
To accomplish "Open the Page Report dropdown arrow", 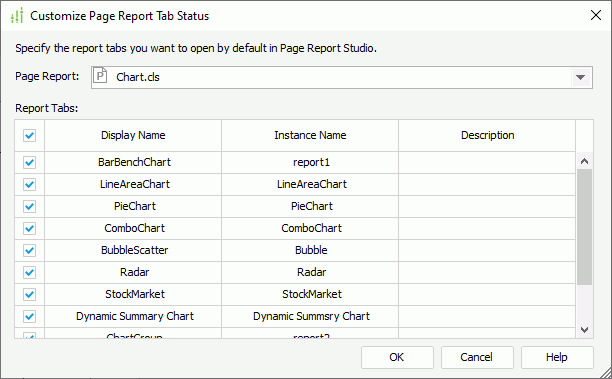I will [580, 77].
